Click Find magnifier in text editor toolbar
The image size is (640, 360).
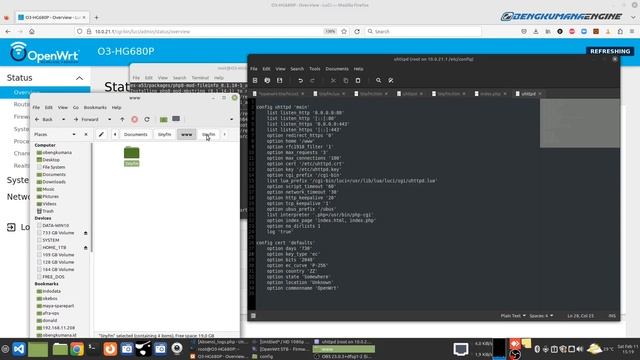point(378,80)
